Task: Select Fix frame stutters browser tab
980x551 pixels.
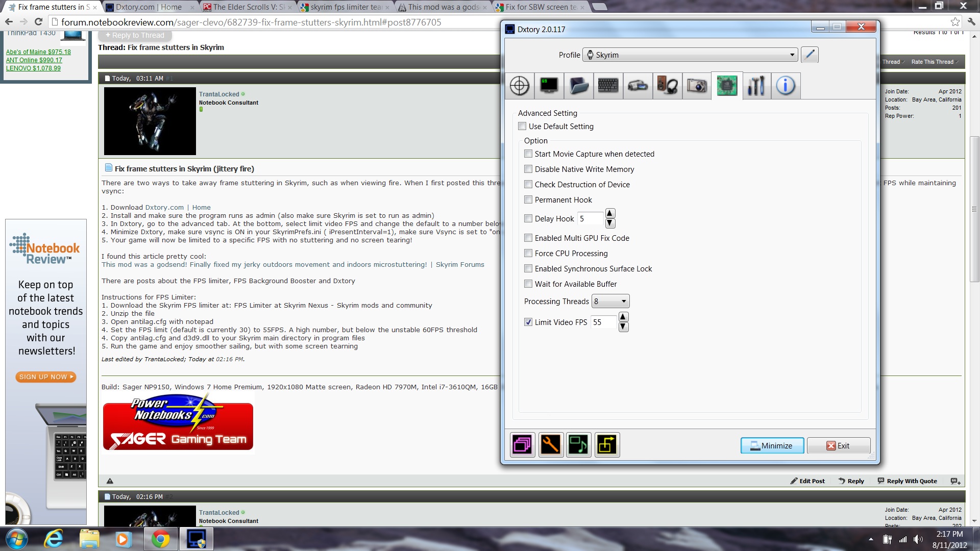Action: coord(53,7)
